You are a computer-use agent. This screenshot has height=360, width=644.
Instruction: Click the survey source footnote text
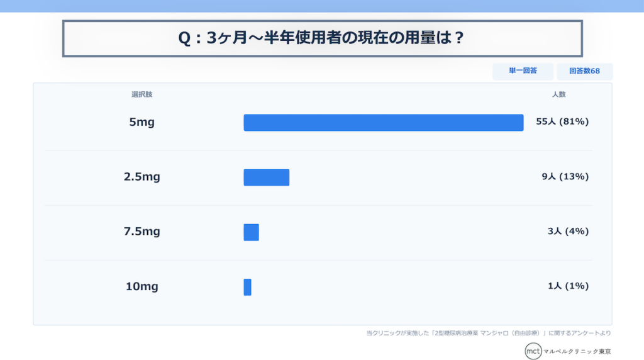tap(488, 333)
